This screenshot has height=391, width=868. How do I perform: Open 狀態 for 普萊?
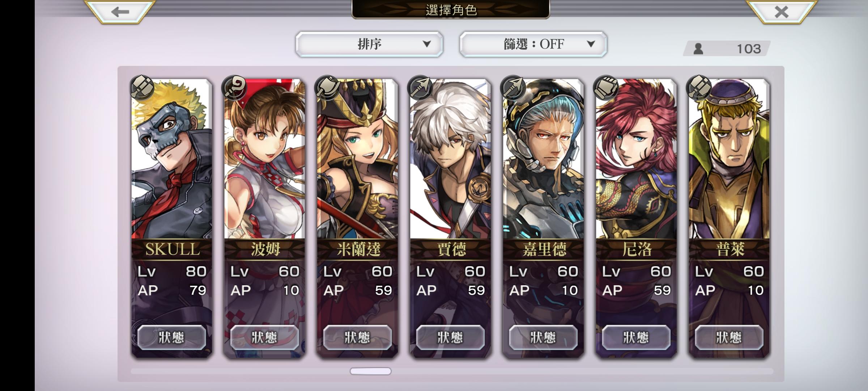729,337
